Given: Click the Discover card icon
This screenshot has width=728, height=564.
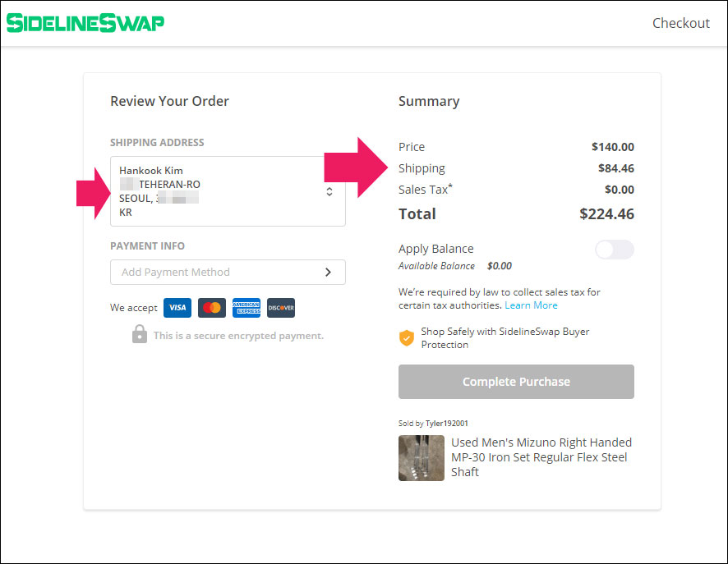Looking at the screenshot, I should point(281,308).
